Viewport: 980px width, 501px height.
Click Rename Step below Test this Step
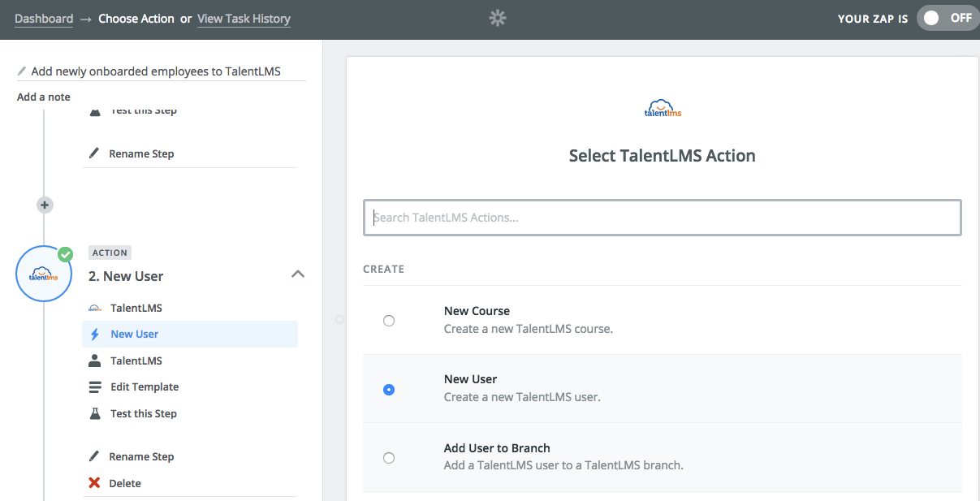coord(141,456)
